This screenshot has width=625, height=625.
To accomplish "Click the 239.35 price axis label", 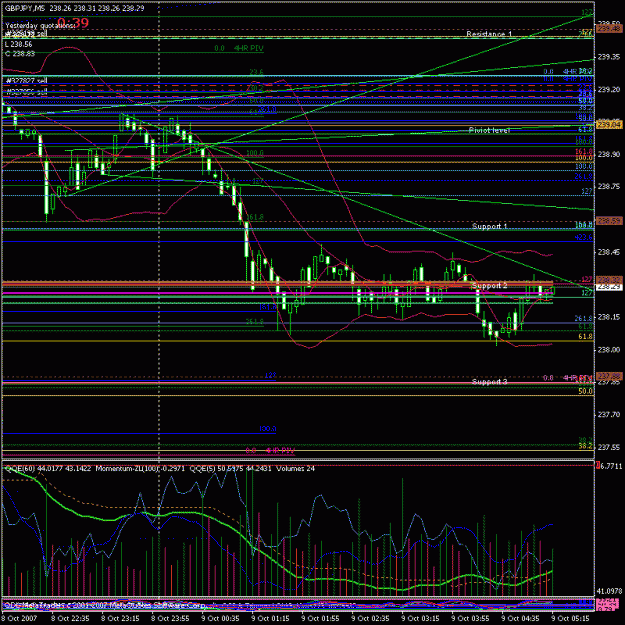I will click(x=609, y=57).
